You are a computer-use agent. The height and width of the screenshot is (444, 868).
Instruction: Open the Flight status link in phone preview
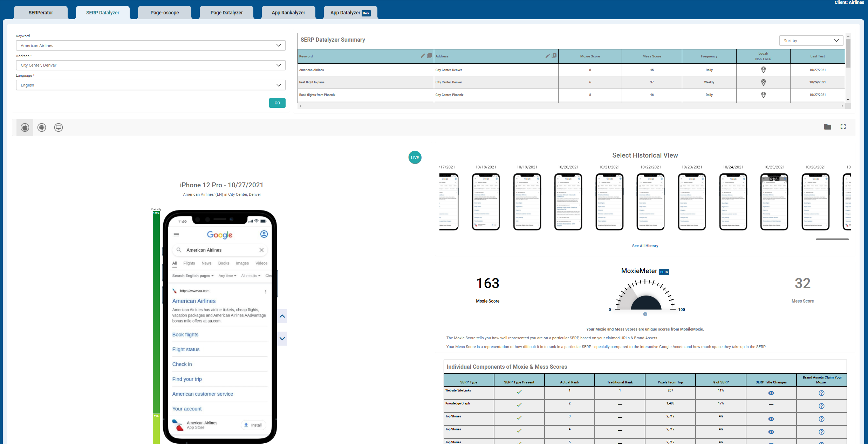coord(186,349)
